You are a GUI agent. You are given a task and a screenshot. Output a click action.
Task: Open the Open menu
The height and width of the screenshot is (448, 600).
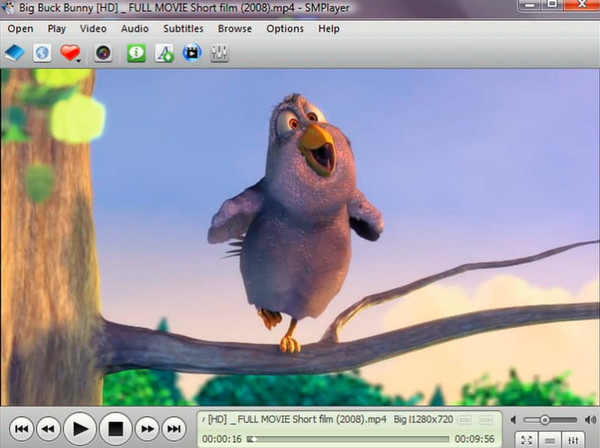click(20, 29)
